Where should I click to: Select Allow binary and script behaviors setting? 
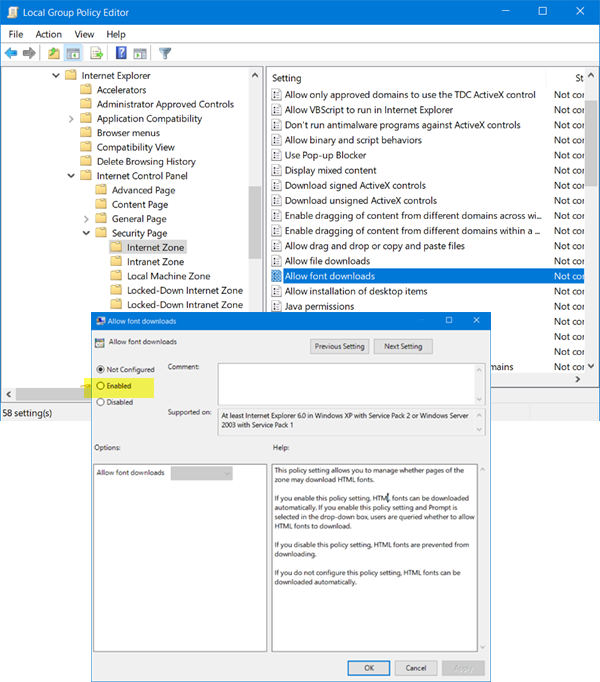pos(353,140)
